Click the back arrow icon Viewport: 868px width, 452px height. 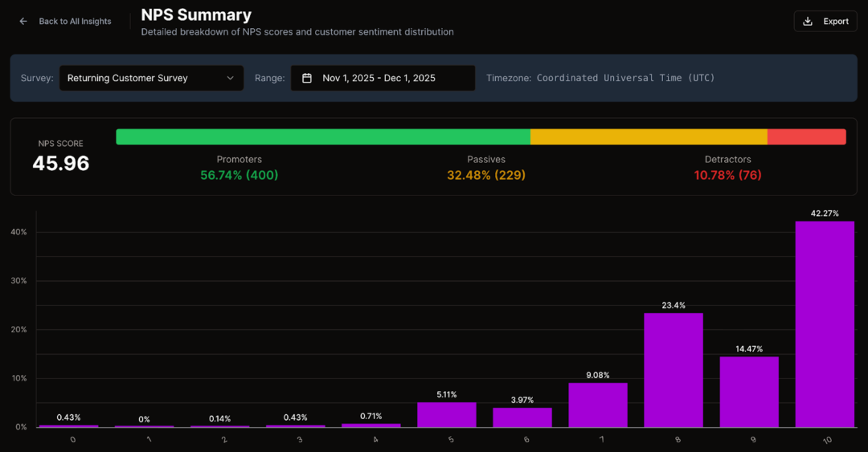point(23,22)
